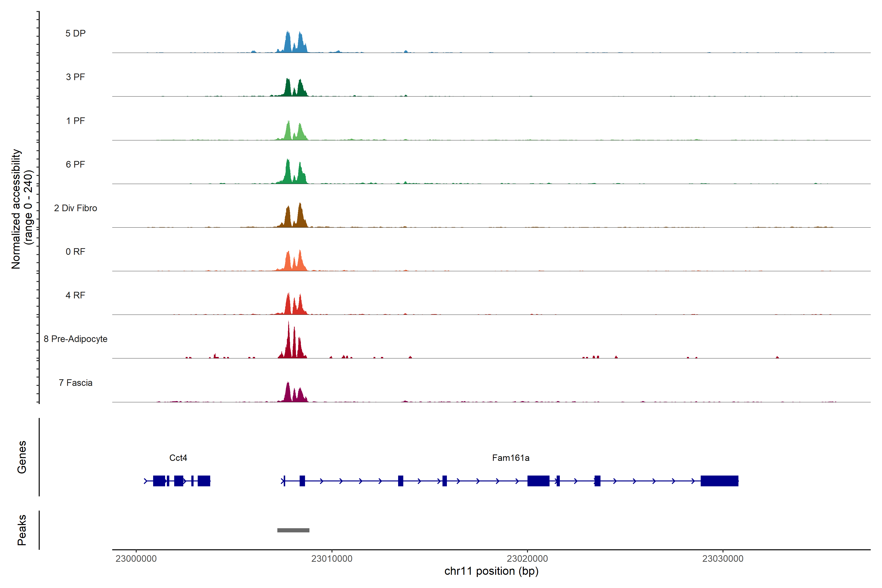The height and width of the screenshot is (588, 882).
Task: Click the 3 PF track label
Action: [75, 77]
